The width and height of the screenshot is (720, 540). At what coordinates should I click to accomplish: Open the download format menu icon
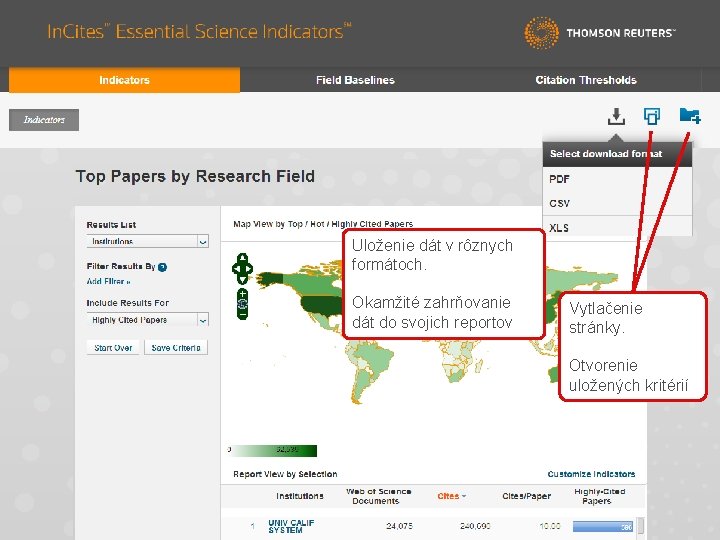(x=616, y=117)
